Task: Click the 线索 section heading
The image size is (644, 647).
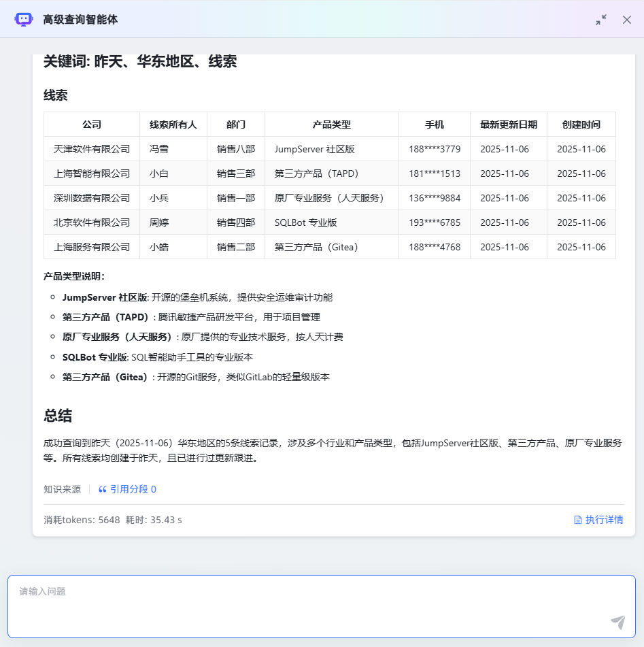Action: [55, 95]
